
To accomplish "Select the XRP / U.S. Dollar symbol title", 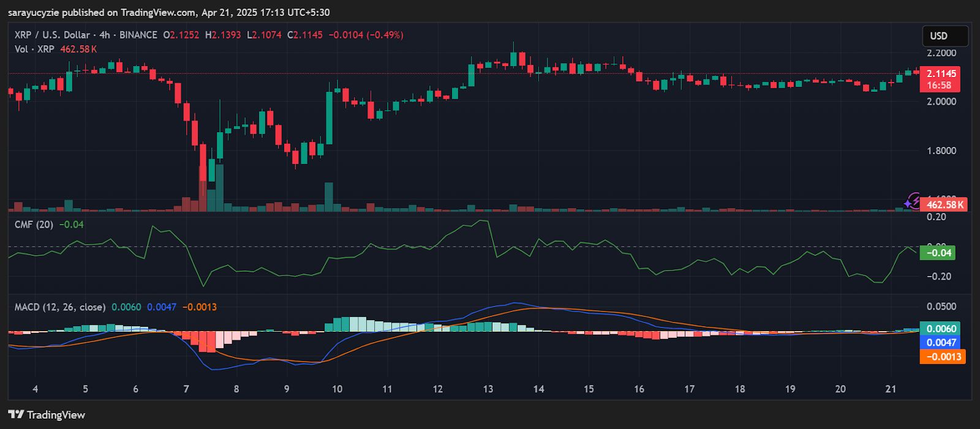I will click(x=52, y=35).
